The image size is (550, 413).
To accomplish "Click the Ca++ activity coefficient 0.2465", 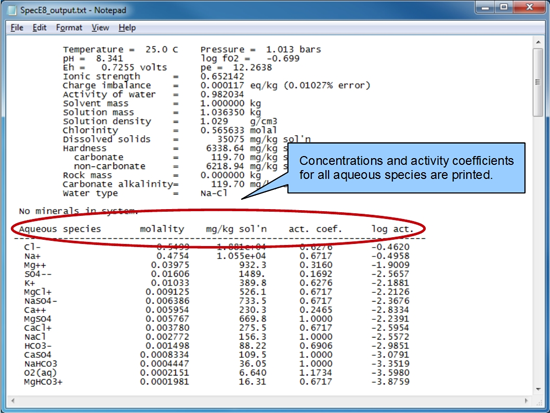I will pyautogui.click(x=316, y=310).
